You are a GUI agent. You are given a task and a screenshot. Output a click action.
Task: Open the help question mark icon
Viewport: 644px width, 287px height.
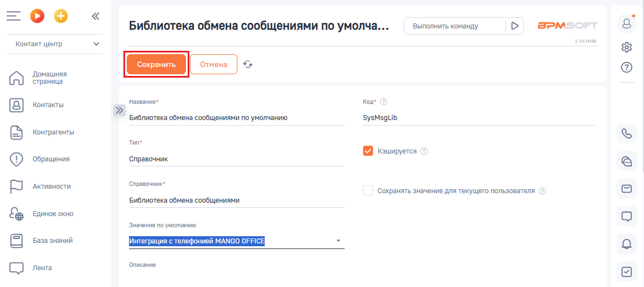click(626, 68)
